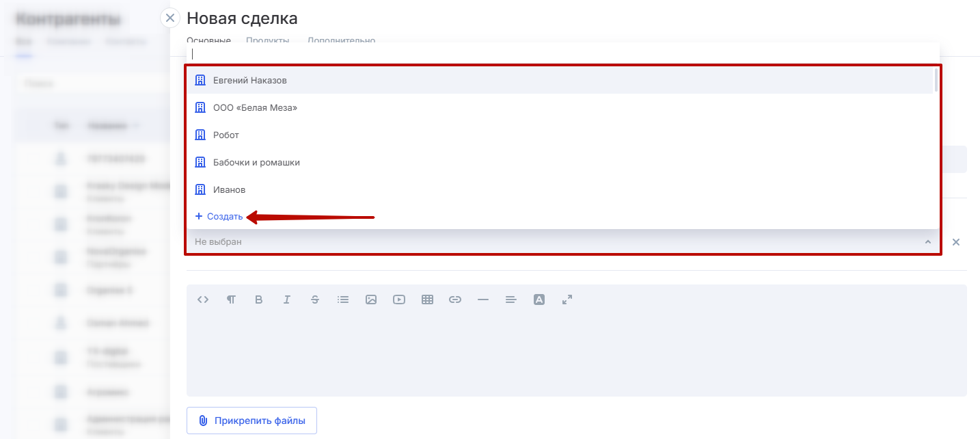980x439 pixels.
Task: Insert horizontal line in editor
Action: point(483,300)
